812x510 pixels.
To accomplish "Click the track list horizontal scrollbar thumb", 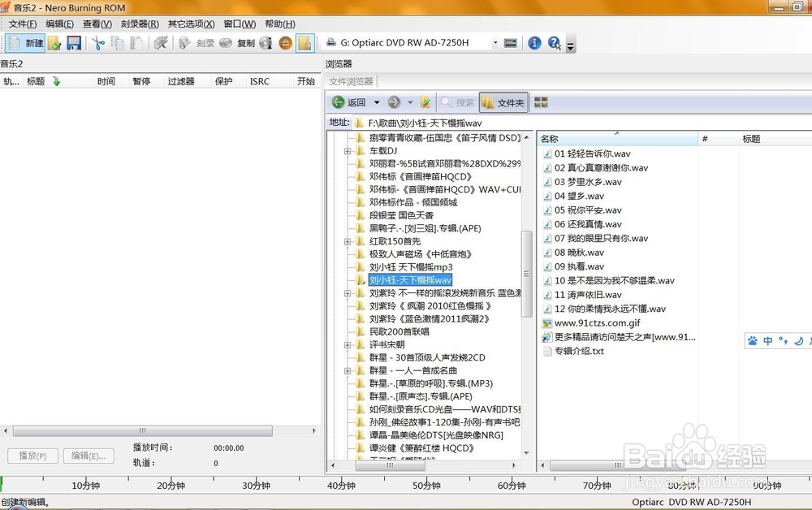I will click(x=142, y=430).
